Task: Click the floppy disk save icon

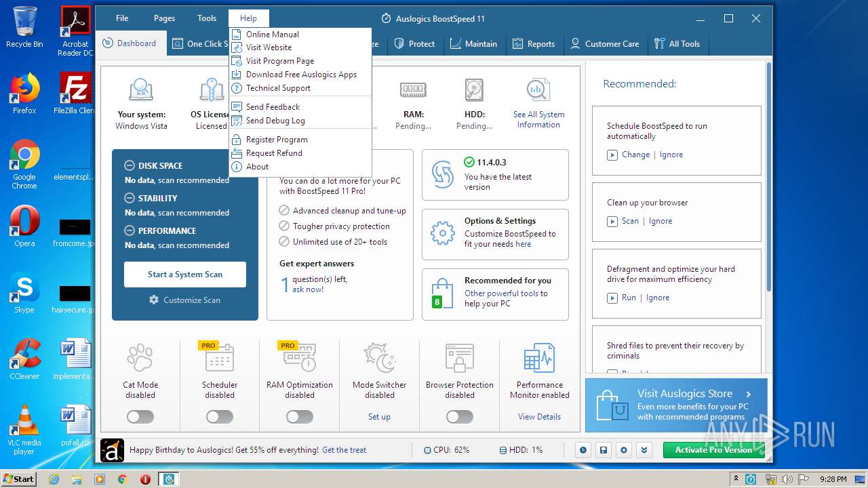Action: point(604,450)
